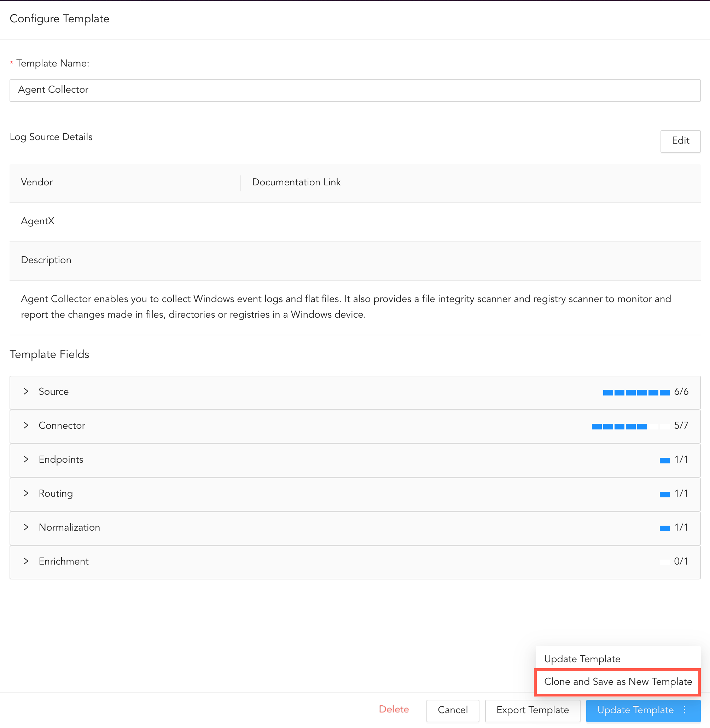Expand the Endpoints section chevron

(x=26, y=460)
